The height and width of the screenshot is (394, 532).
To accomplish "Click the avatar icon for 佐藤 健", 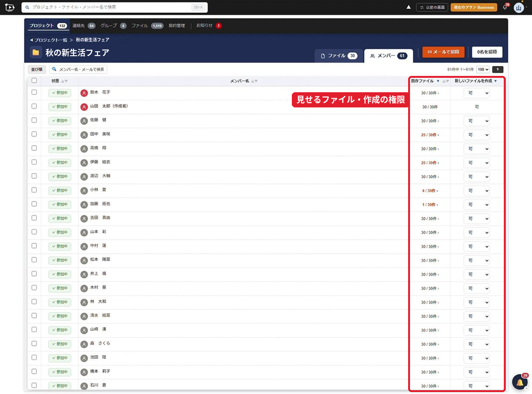I will (x=84, y=121).
